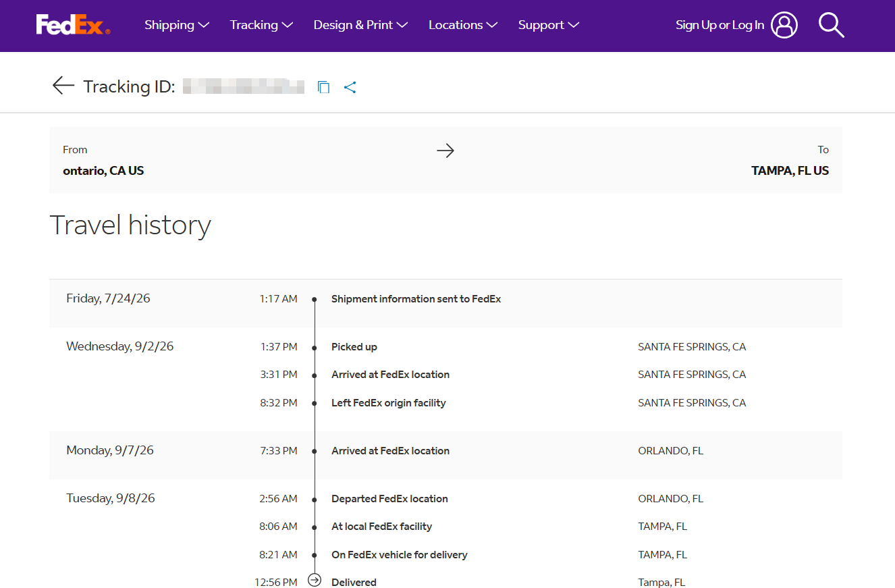Click 'On FedEx vehicle for delivery'
The height and width of the screenshot is (588, 895).
point(399,555)
